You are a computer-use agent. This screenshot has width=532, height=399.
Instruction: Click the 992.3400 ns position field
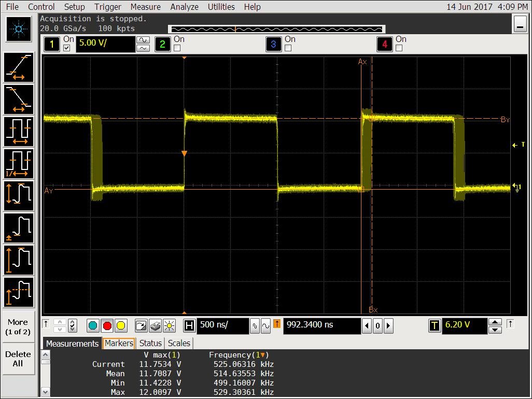[322, 326]
